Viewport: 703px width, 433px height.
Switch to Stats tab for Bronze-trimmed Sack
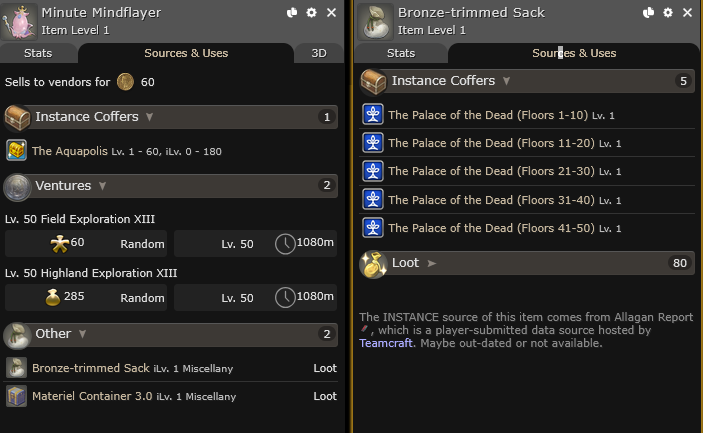click(401, 53)
